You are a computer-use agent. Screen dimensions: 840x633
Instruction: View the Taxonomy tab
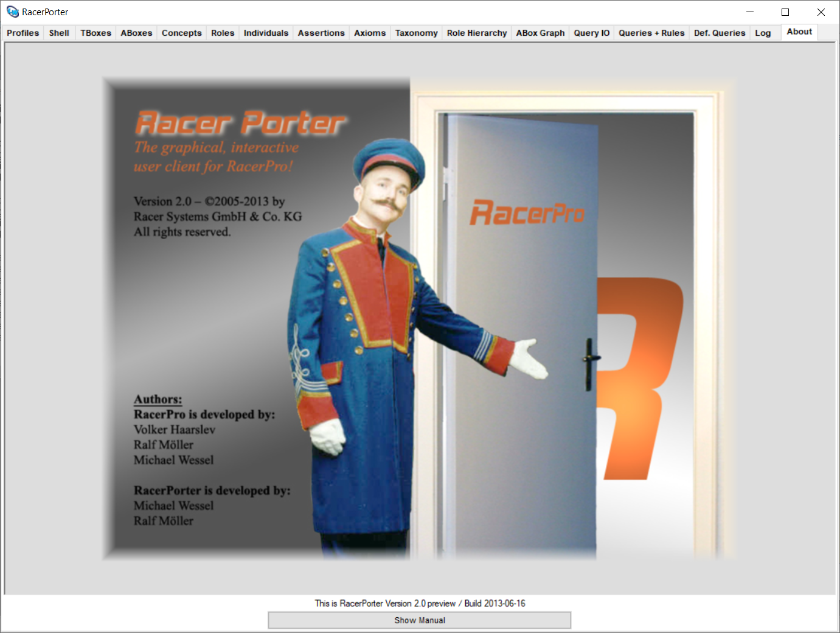pyautogui.click(x=416, y=33)
